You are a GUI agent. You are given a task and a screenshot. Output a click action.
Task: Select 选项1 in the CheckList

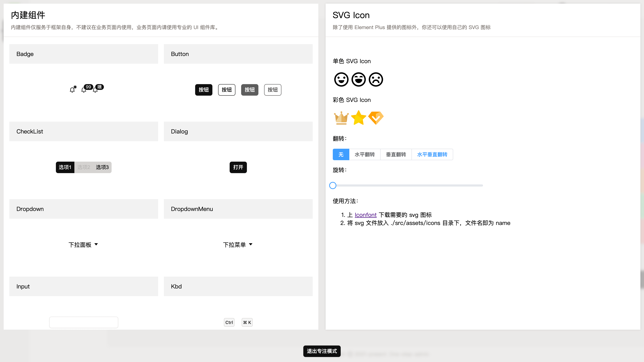65,167
